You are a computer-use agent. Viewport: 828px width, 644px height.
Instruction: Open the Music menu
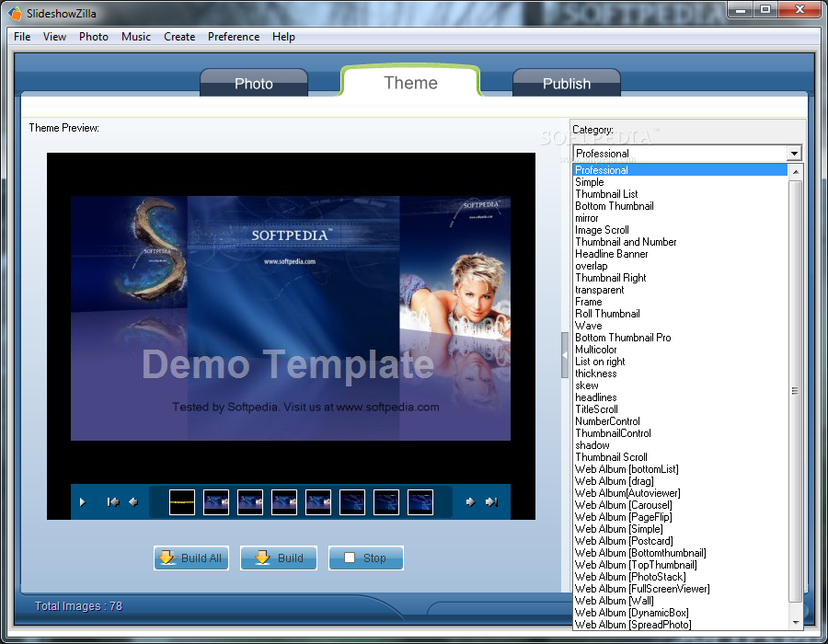pos(136,37)
